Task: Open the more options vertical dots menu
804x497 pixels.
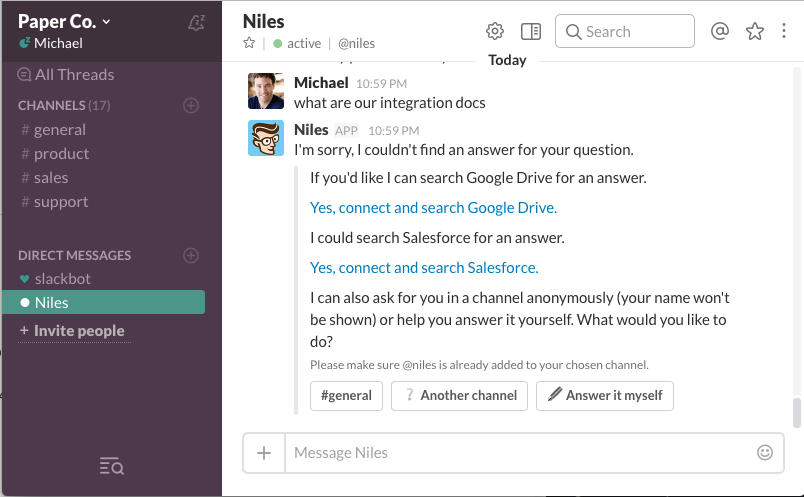Action: point(784,31)
